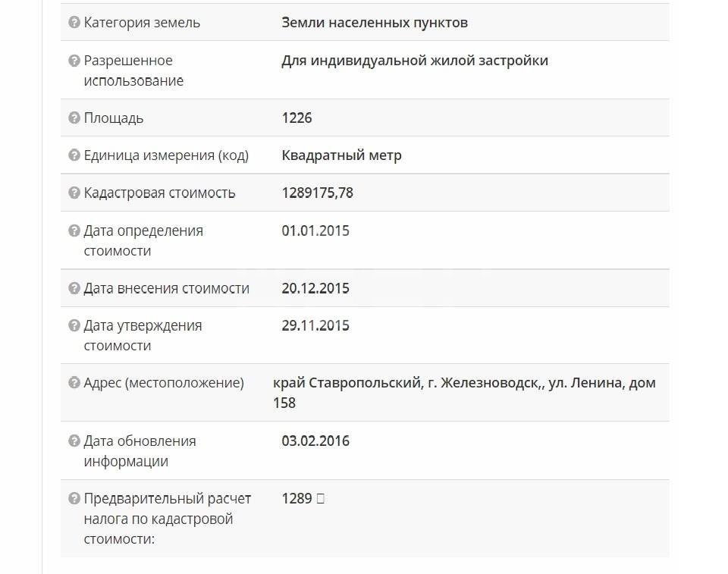Select the cadastral value 1289175,78
This screenshot has width=728, height=574.
click(x=317, y=193)
